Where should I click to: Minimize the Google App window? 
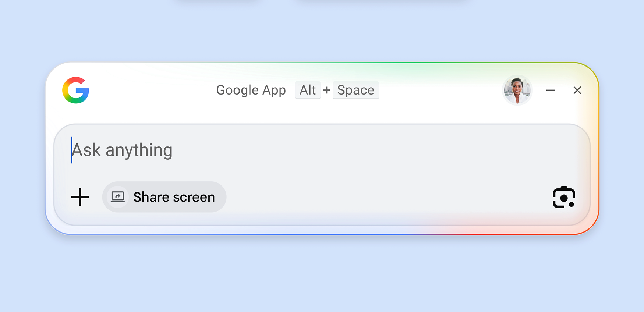coord(551,91)
